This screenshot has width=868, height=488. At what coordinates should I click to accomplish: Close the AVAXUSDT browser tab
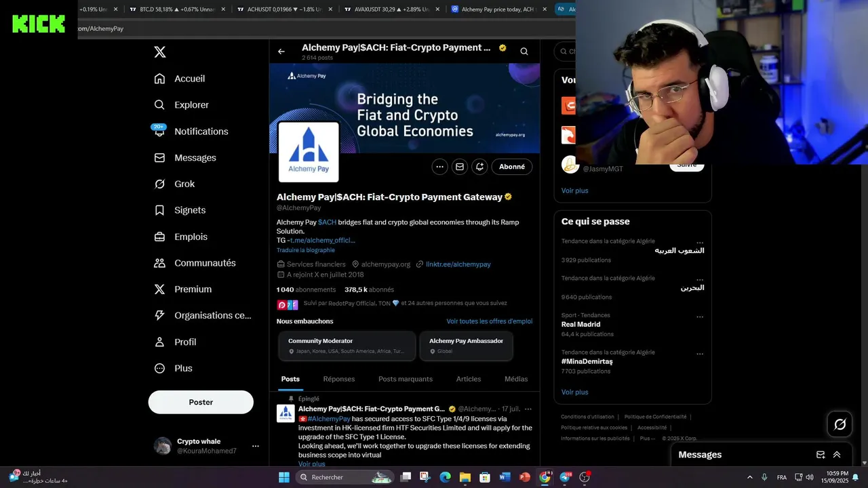coord(437,9)
